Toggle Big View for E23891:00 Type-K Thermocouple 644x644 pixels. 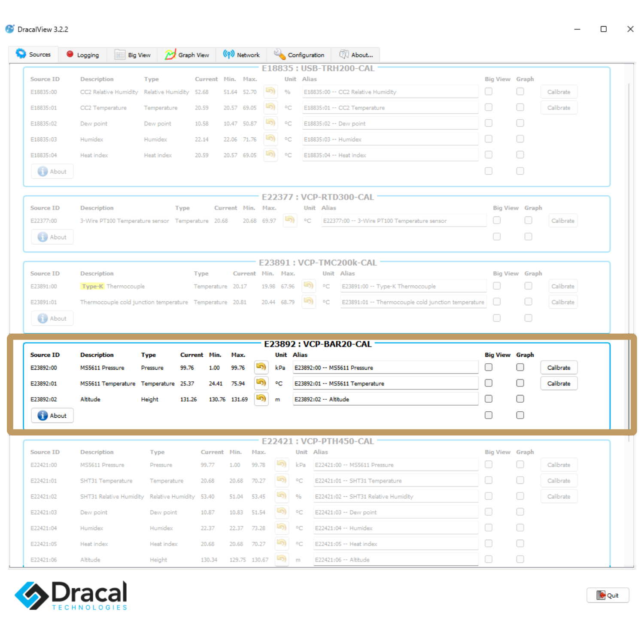click(x=497, y=286)
